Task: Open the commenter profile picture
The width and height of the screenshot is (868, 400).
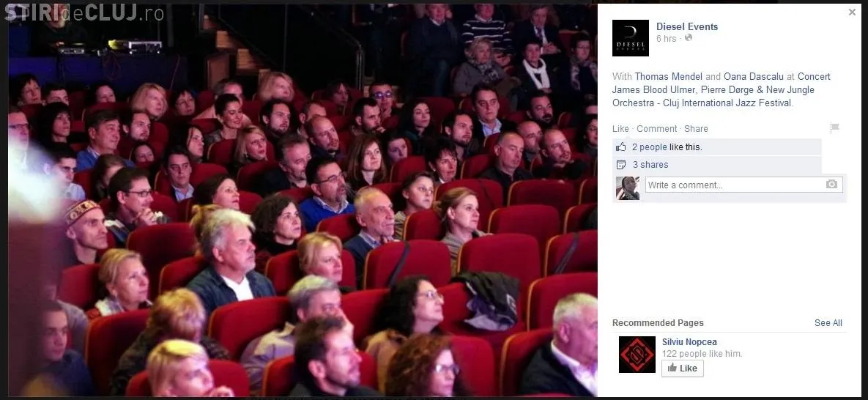Action: click(628, 188)
